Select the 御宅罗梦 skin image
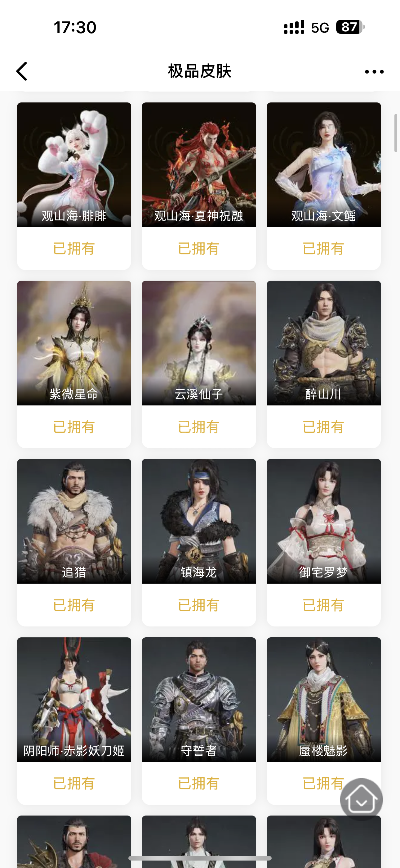This screenshot has height=868, width=400. pyautogui.click(x=324, y=521)
